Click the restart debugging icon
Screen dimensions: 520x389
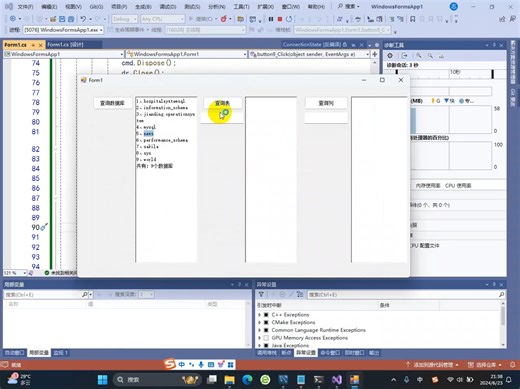point(289,19)
